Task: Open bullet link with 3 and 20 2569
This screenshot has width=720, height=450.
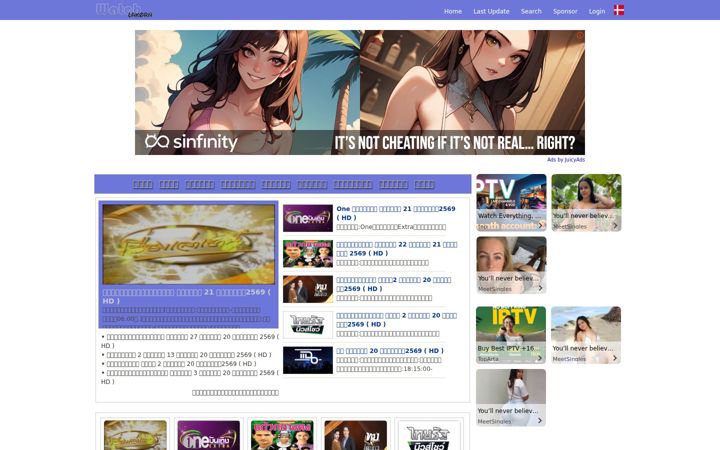Action: pos(190,377)
